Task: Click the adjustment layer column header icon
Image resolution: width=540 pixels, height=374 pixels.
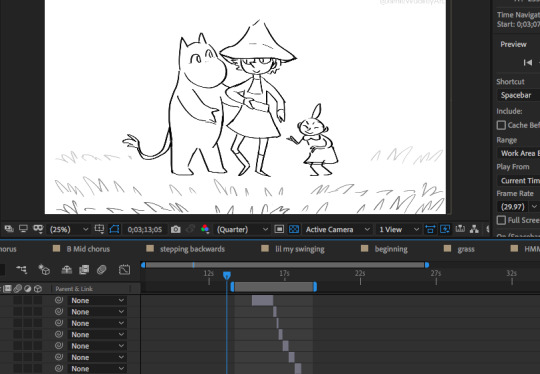Action: point(28,289)
